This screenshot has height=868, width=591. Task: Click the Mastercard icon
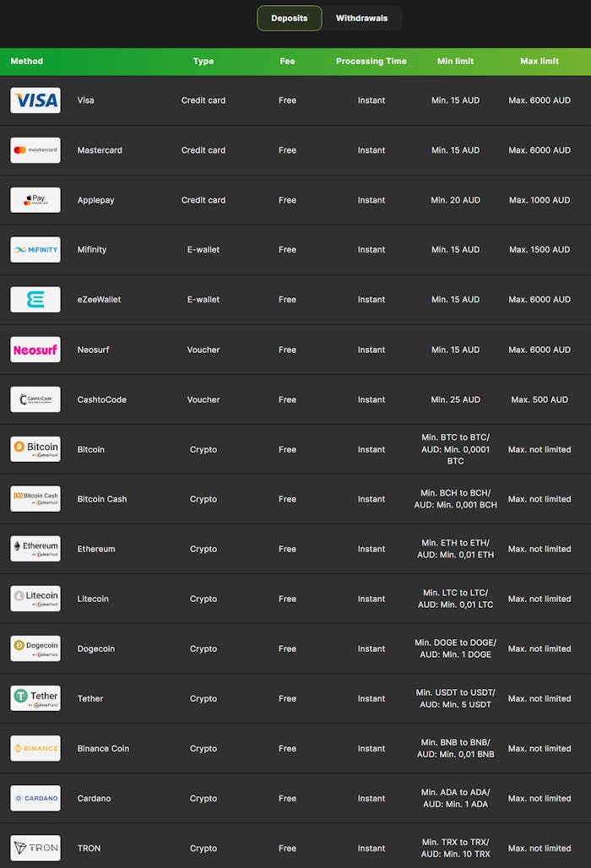[x=35, y=149]
